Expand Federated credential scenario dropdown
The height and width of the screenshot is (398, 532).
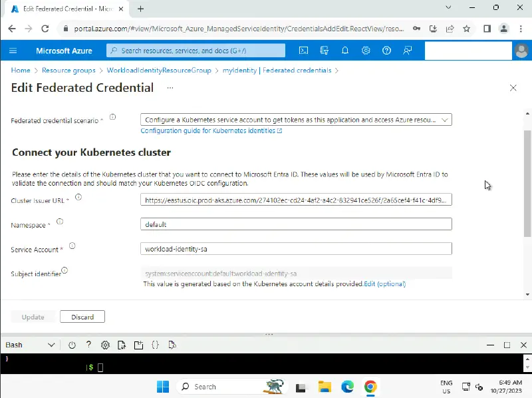(x=296, y=120)
